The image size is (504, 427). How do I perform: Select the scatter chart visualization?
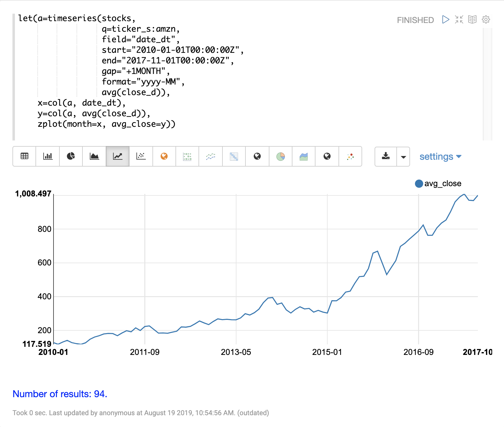(141, 156)
